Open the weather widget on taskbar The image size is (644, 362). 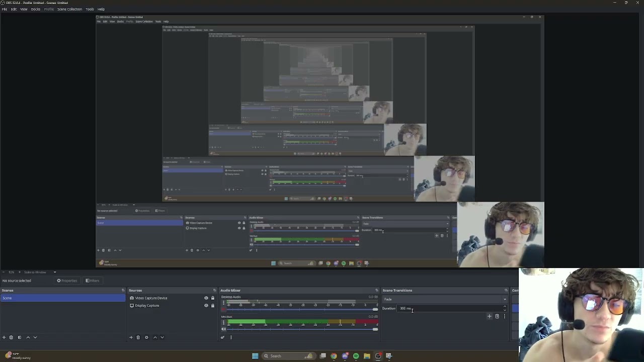(18, 356)
